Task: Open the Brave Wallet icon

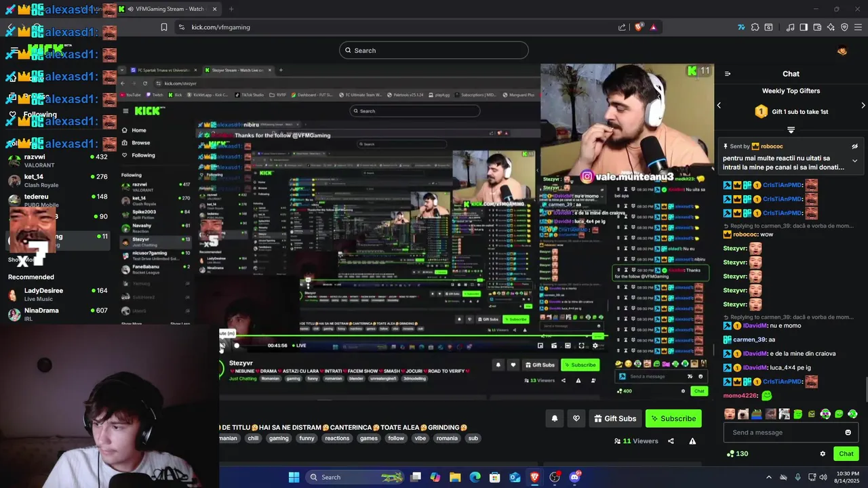Action: click(817, 27)
